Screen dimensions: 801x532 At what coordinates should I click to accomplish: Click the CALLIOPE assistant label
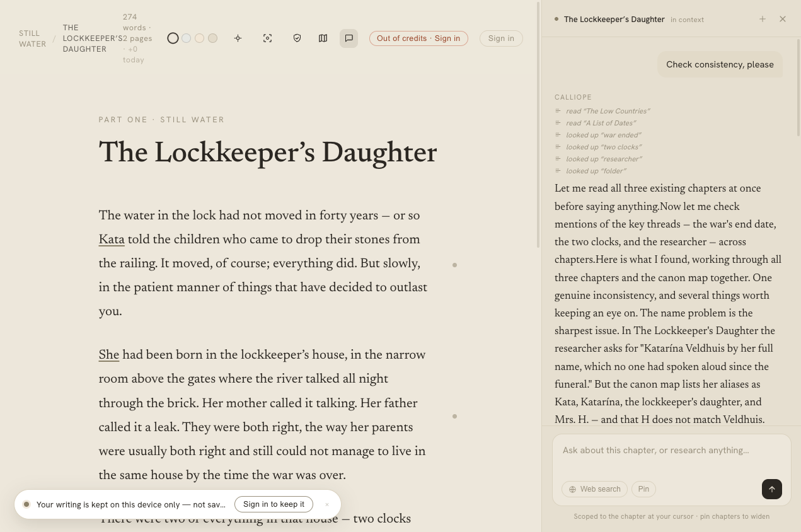573,97
